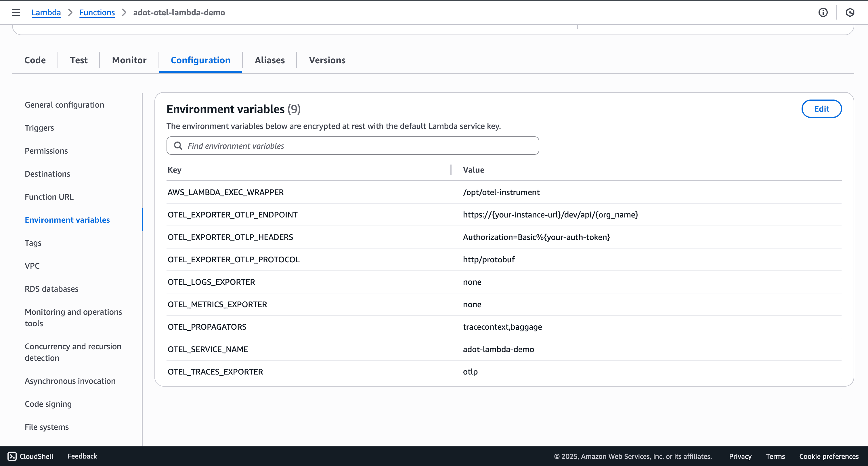Open the navigation hamburger menu
Image resolution: width=868 pixels, height=466 pixels.
[16, 12]
